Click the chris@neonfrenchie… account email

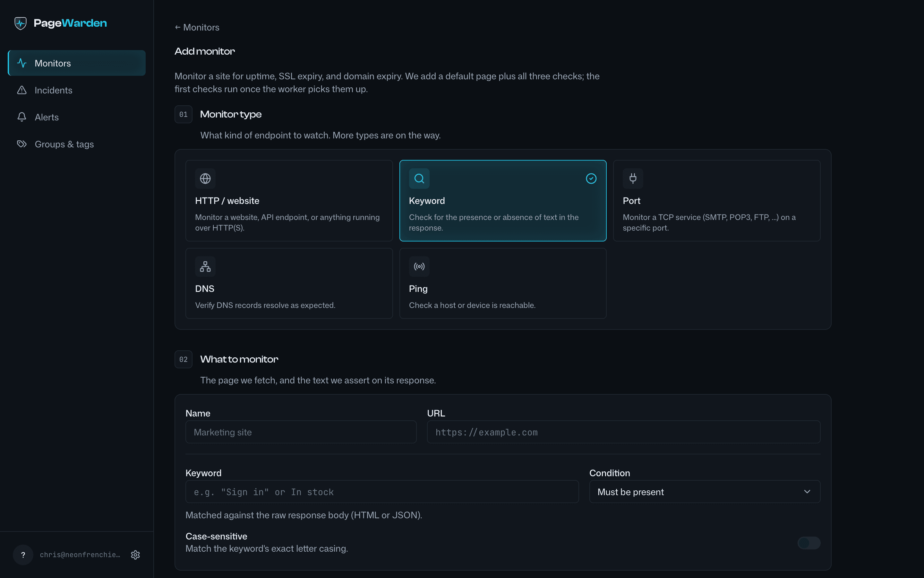(80, 555)
